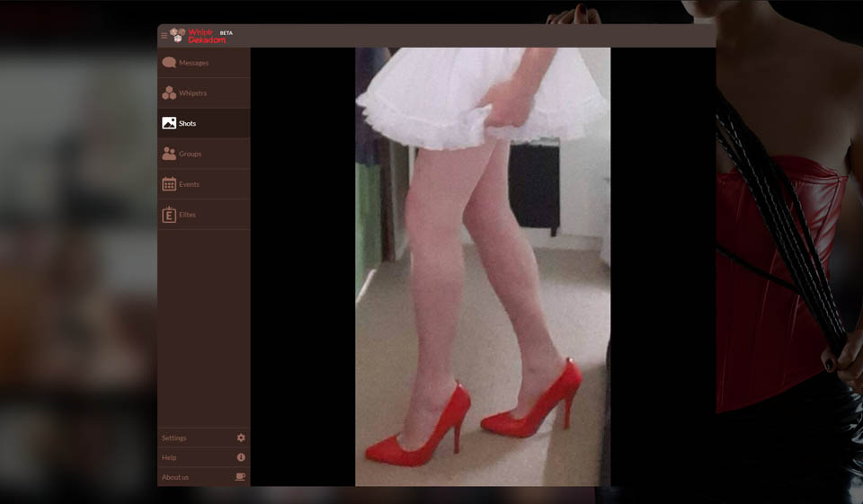Click the Settings gear icon
The height and width of the screenshot is (504, 863).
click(x=241, y=438)
